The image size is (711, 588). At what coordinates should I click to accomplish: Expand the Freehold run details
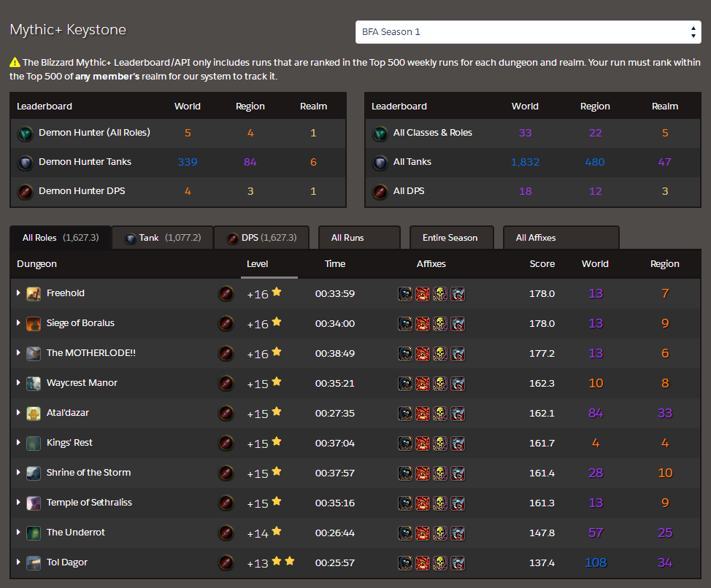coord(18,293)
